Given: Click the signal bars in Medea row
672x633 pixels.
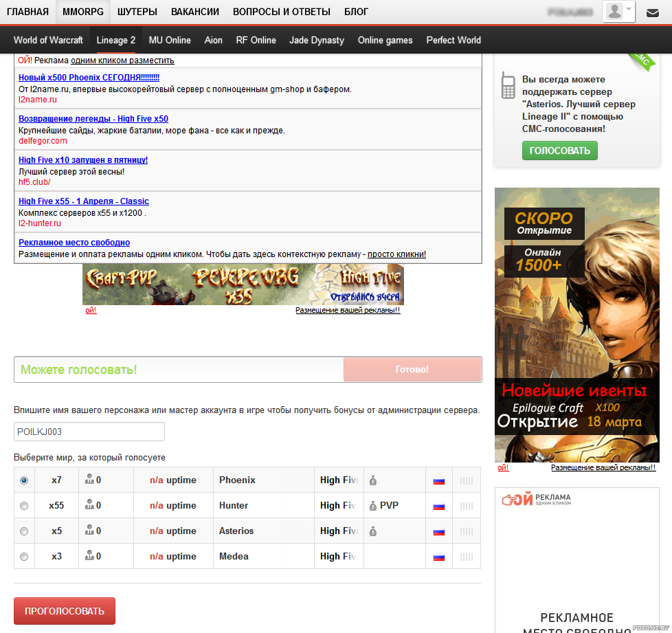Looking at the screenshot, I should (x=467, y=557).
